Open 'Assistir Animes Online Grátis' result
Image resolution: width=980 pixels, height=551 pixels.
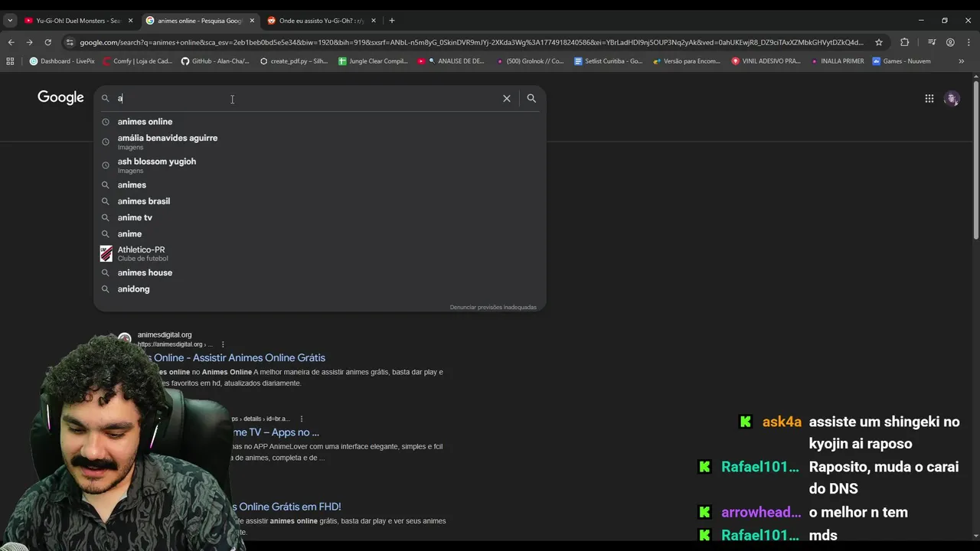click(239, 357)
